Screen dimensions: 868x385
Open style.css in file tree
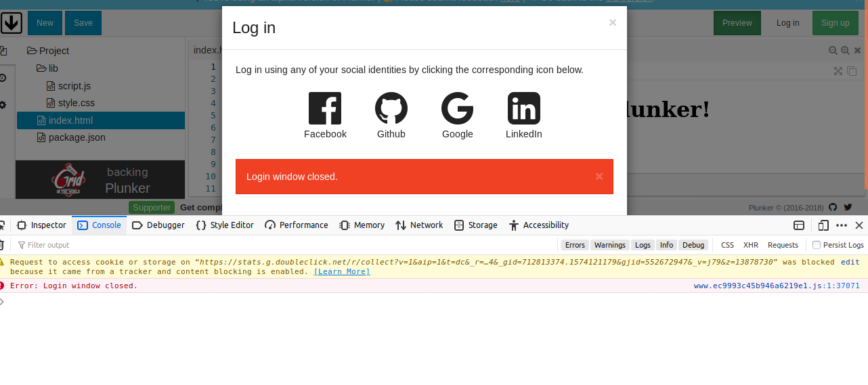click(70, 103)
